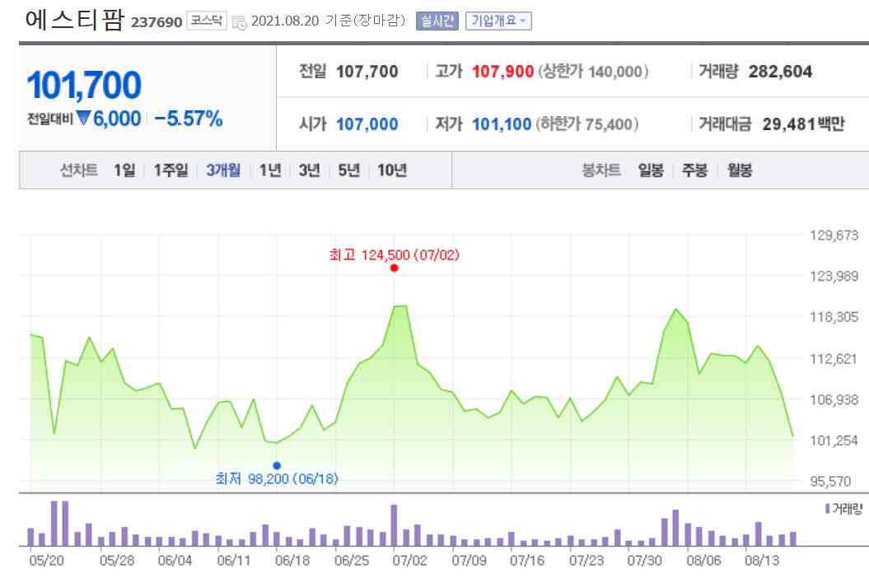This screenshot has width=869, height=588.
Task: Click the red 최고 124,500 peak marker dot
Action: tap(394, 268)
